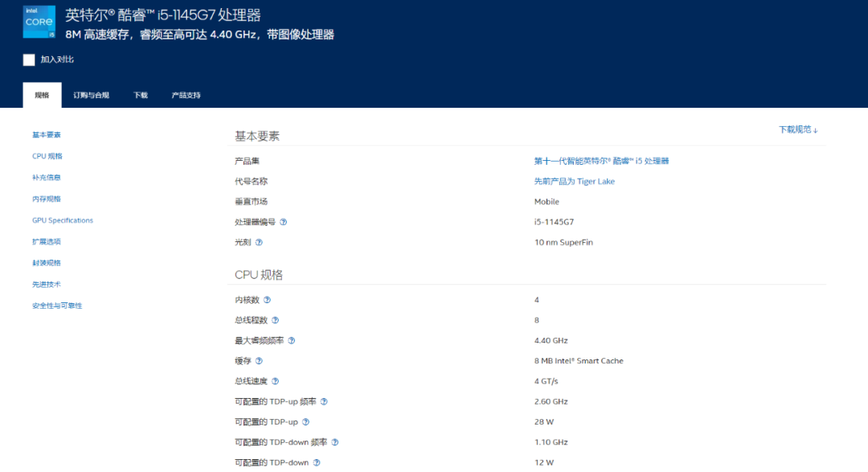Click the 代号名称 row label
The image size is (868, 472).
[x=251, y=182]
